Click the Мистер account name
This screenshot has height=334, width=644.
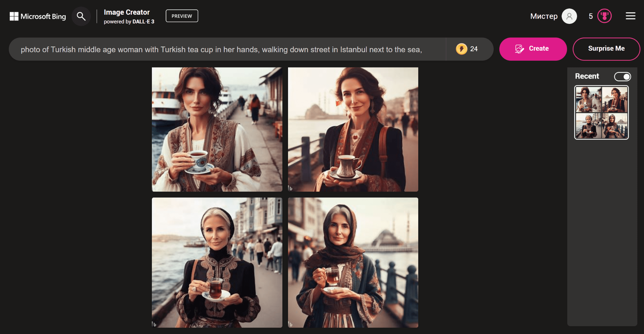coord(544,16)
